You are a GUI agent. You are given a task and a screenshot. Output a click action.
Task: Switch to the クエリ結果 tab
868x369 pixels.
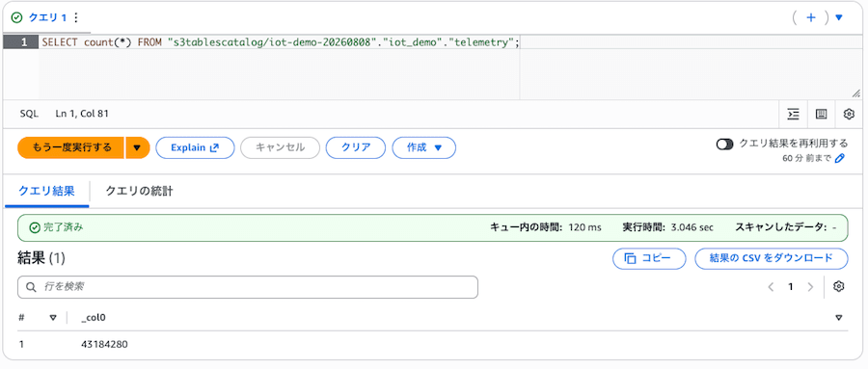pyautogui.click(x=46, y=192)
